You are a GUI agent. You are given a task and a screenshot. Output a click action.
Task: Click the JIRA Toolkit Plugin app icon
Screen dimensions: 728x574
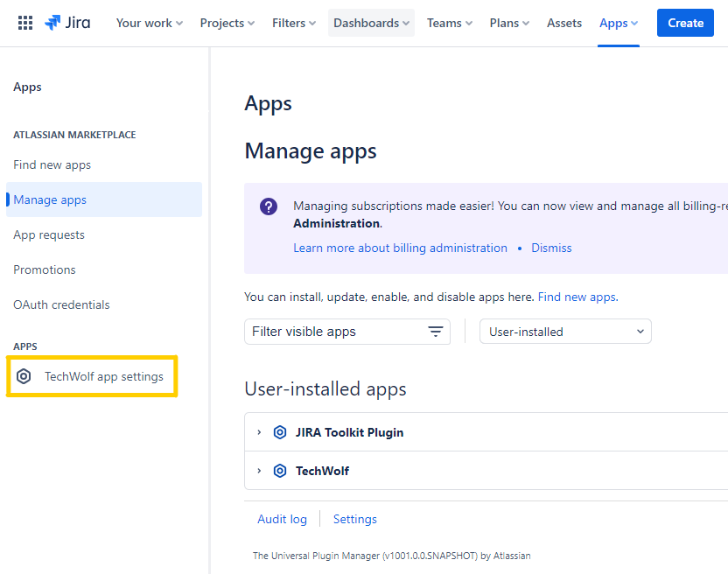coord(280,432)
